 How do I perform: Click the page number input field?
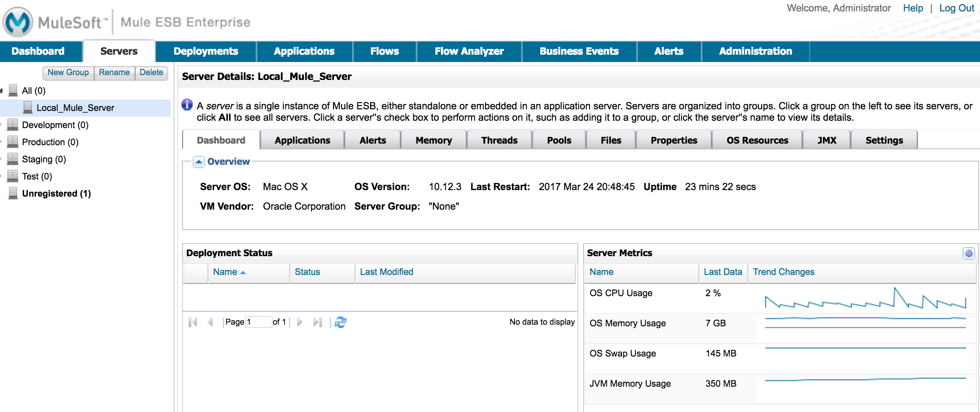(x=258, y=322)
